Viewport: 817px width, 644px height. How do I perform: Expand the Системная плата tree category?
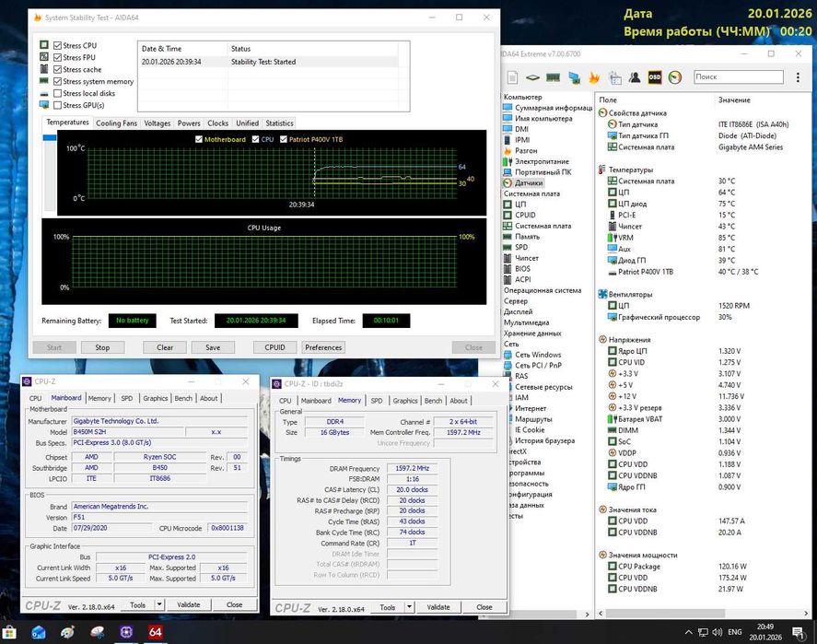[531, 193]
